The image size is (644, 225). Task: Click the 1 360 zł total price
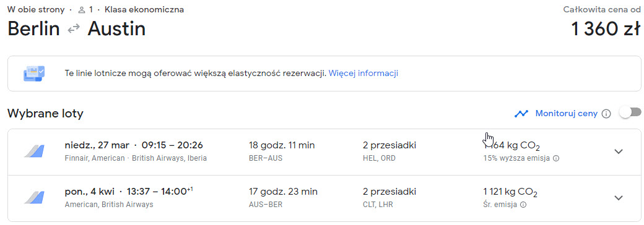(x=606, y=29)
